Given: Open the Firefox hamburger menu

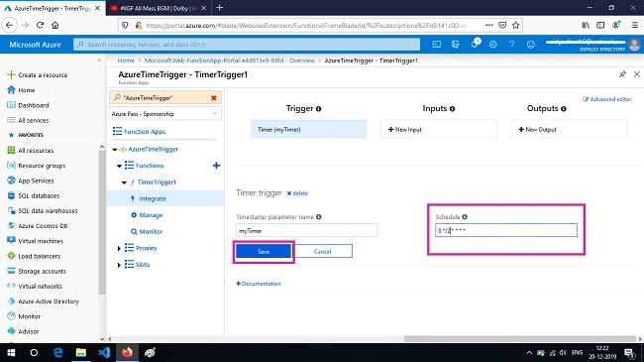Looking at the screenshot, I should pyautogui.click(x=634, y=25).
